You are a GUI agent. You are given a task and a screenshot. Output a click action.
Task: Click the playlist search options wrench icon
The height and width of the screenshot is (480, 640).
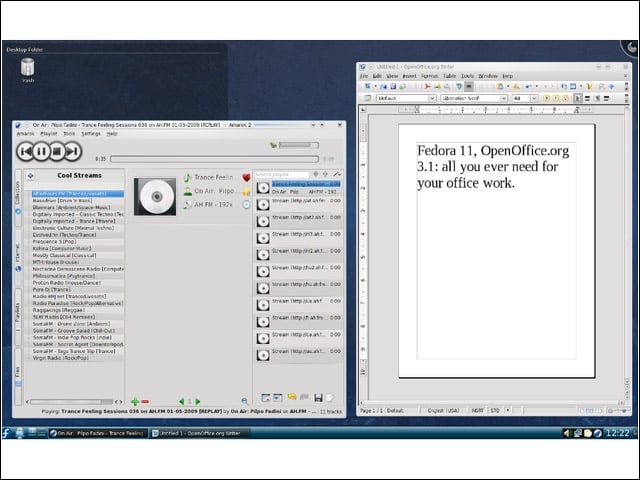point(337,174)
